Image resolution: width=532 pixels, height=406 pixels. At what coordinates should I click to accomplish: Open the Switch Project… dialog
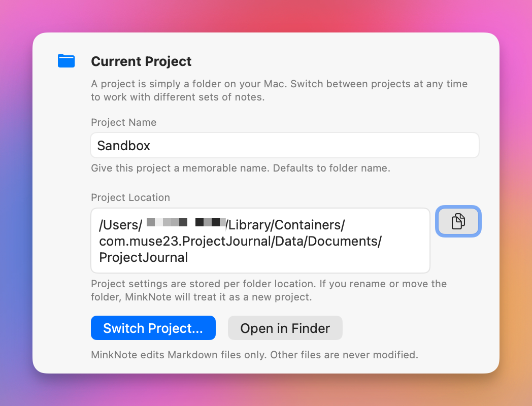click(153, 328)
